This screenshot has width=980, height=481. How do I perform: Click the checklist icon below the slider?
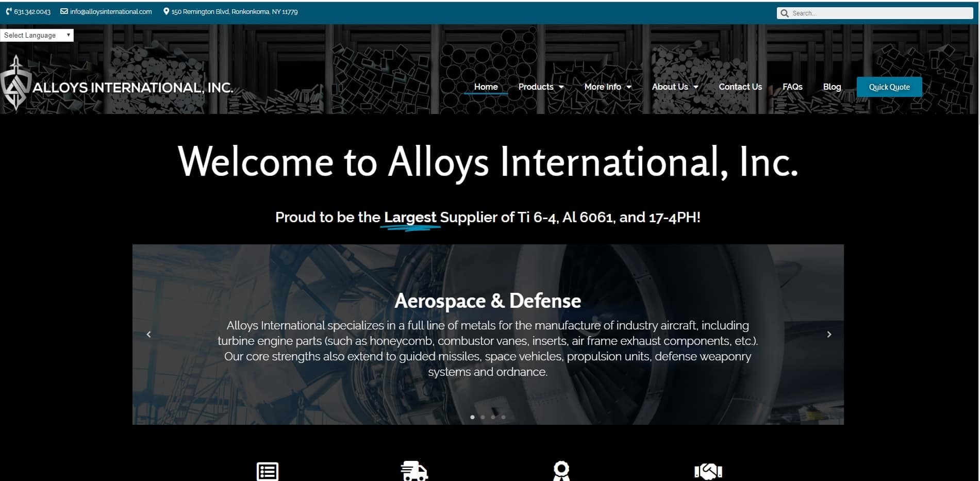pyautogui.click(x=268, y=471)
